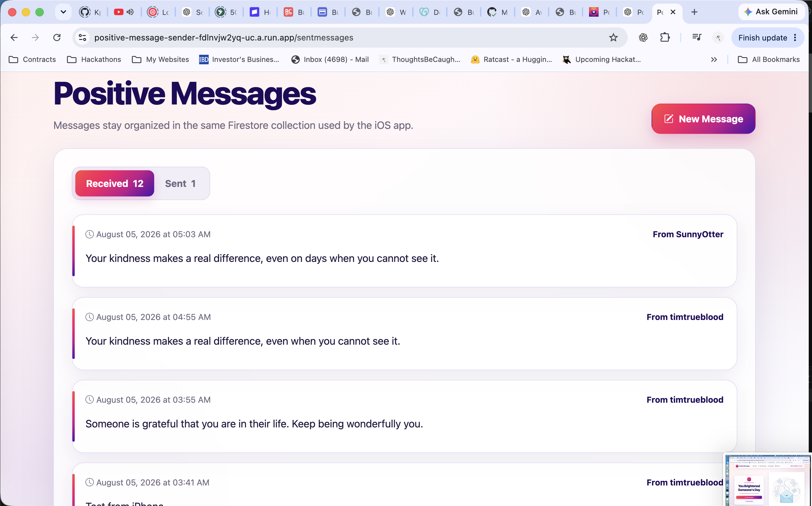Image resolution: width=812 pixels, height=506 pixels.
Task: Reload the current page
Action: pos(57,38)
